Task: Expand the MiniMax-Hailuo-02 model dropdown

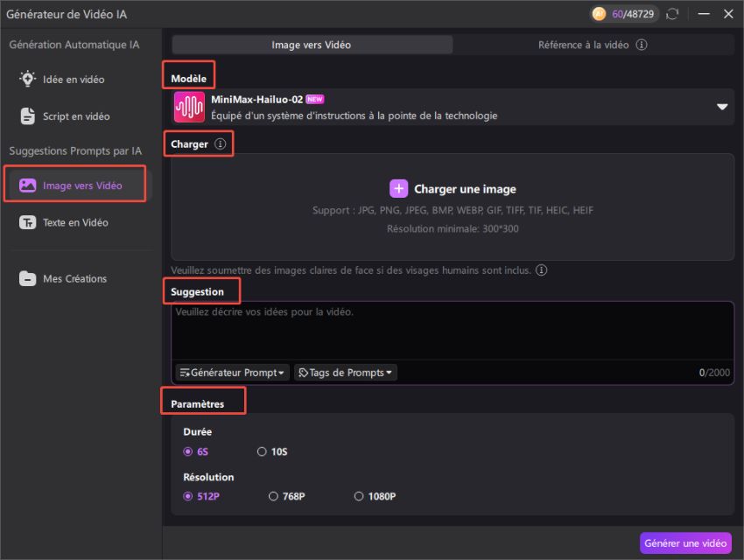Action: pyautogui.click(x=724, y=107)
